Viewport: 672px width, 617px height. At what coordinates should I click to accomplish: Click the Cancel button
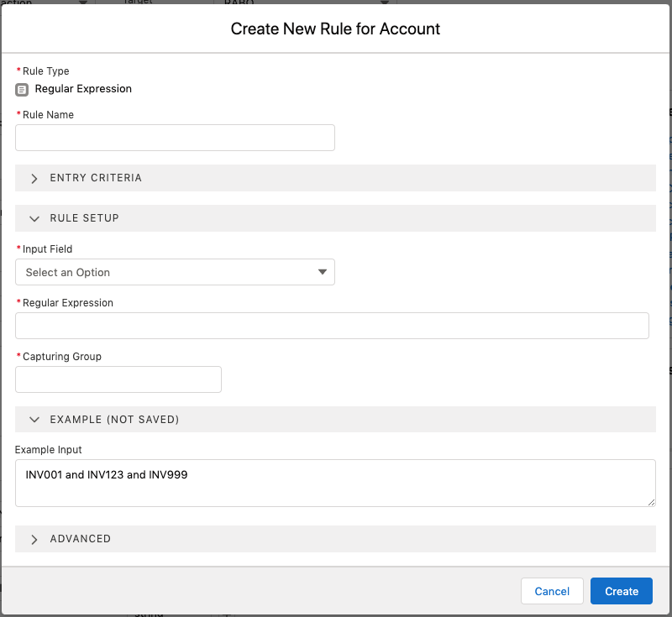[x=552, y=591]
